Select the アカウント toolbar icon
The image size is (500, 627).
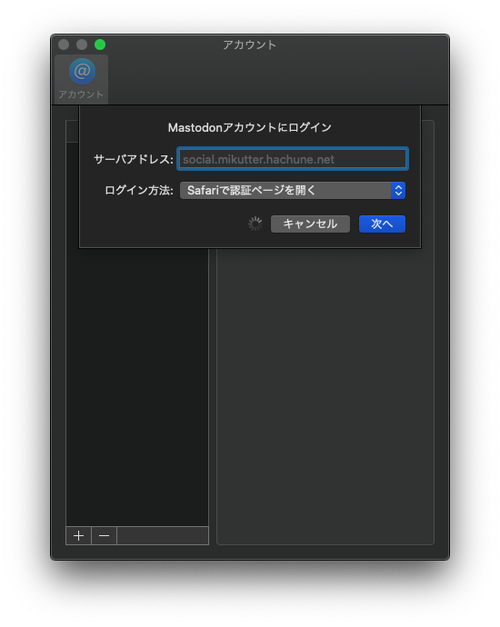[x=82, y=79]
